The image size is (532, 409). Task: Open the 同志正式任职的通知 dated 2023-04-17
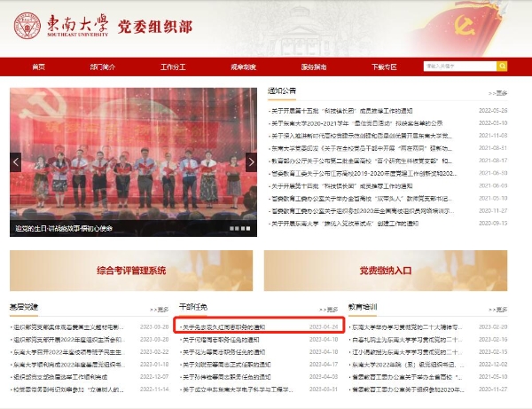226,365
